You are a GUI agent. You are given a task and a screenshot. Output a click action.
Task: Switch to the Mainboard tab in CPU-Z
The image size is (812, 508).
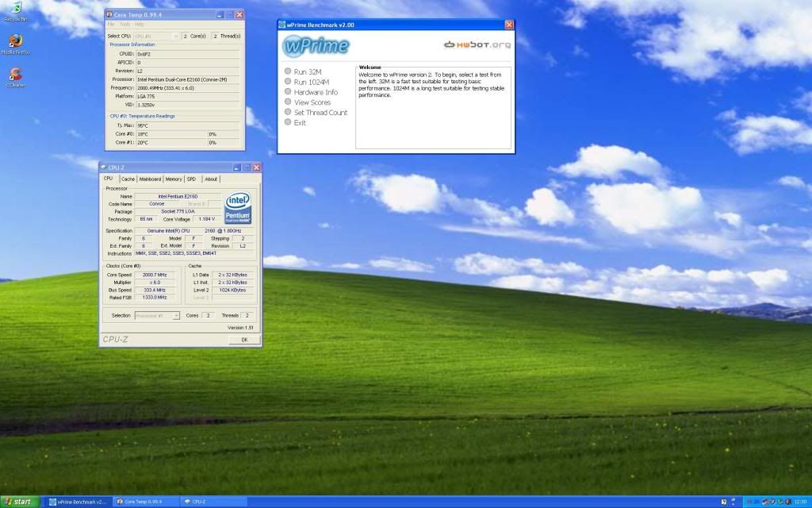(x=150, y=179)
